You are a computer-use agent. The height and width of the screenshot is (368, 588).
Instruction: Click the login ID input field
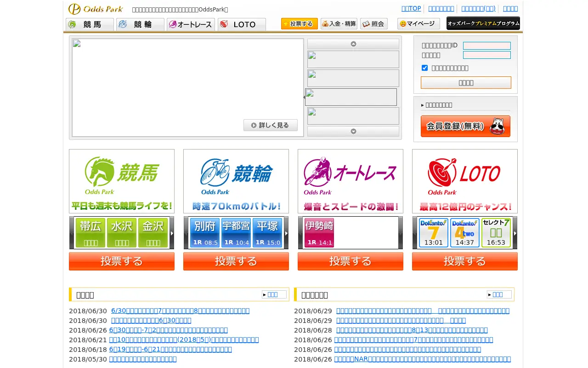click(x=487, y=46)
